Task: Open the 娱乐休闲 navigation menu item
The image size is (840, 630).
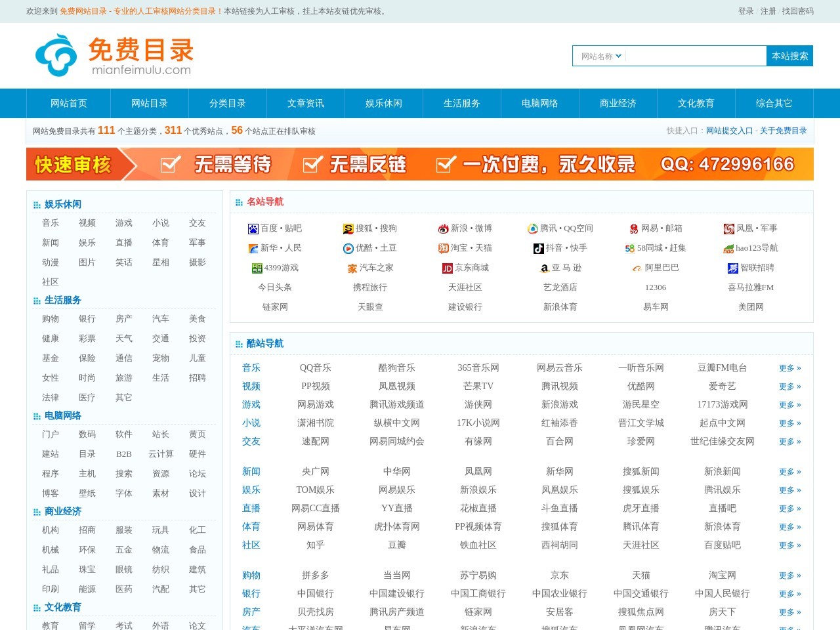Action: click(x=384, y=104)
